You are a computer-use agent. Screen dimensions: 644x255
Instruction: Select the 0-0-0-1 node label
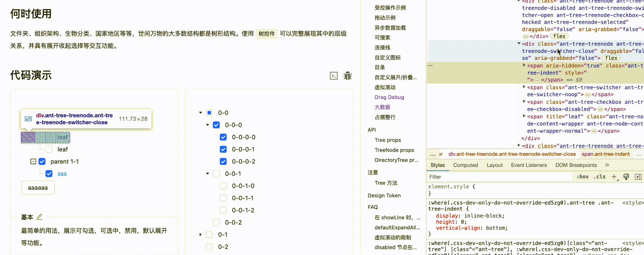pos(243,149)
